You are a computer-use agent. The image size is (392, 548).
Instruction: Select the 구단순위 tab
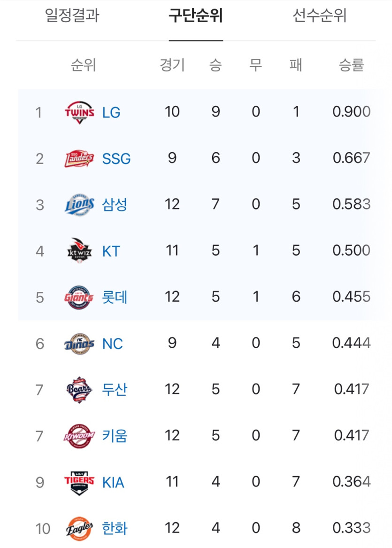tap(196, 16)
